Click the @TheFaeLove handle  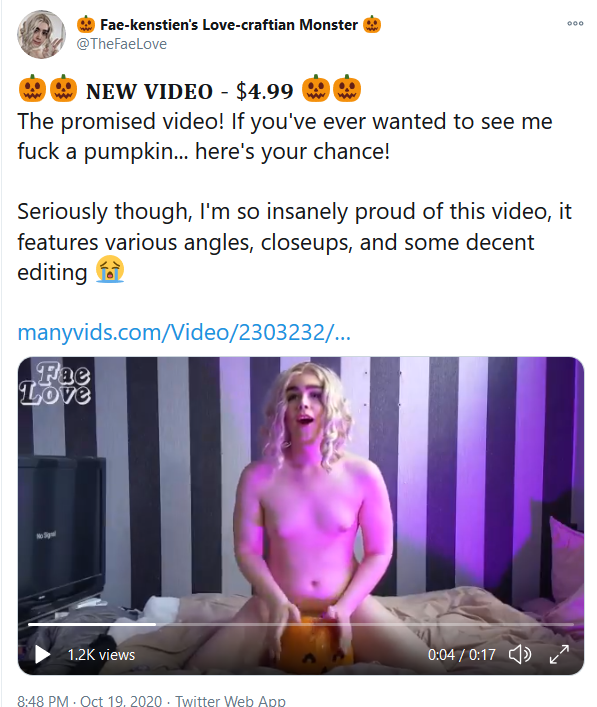121,44
